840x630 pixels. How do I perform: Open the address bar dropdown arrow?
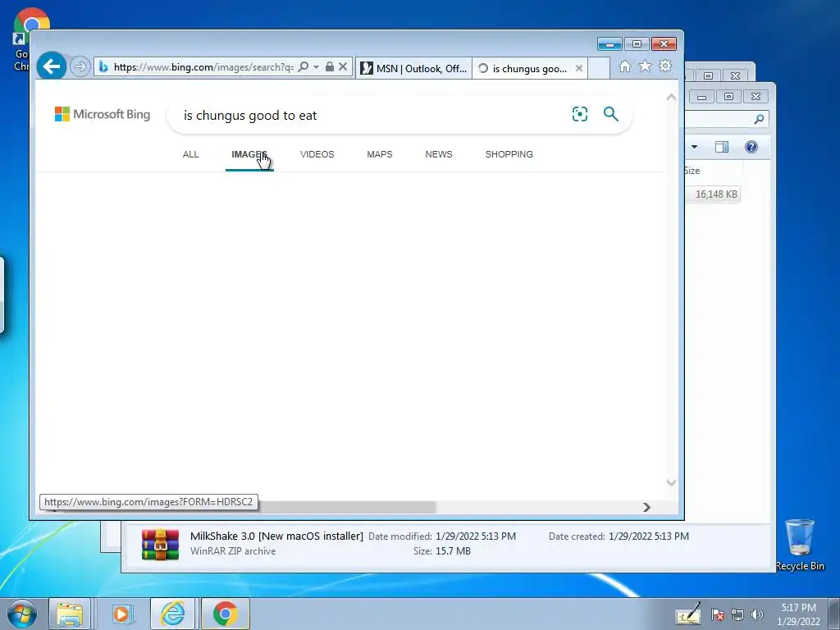[x=316, y=67]
